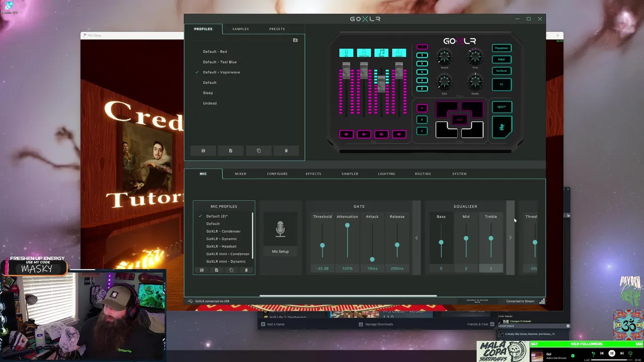The image size is (644, 362).
Task: Open Mic Setup microphone button
Action: point(280,229)
